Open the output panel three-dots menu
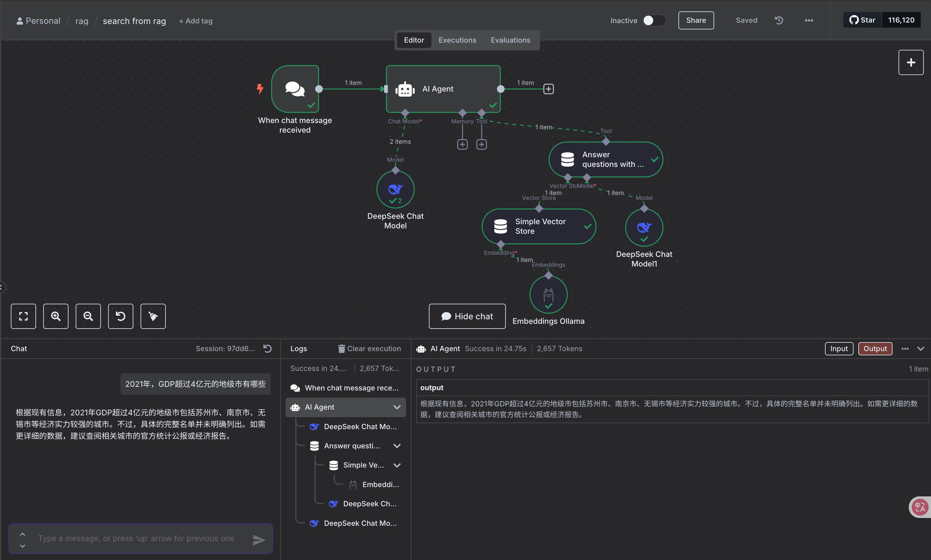Viewport: 931px width, 560px height. tap(905, 349)
